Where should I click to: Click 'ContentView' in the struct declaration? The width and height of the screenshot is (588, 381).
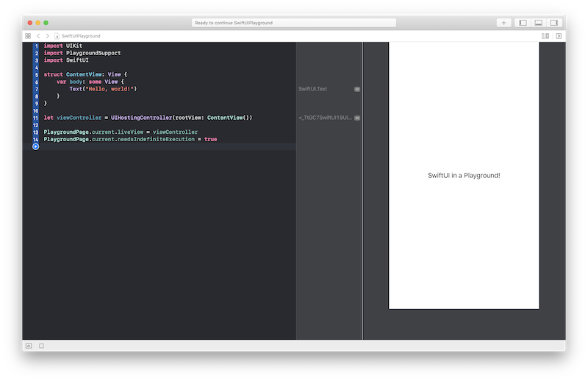click(x=84, y=74)
